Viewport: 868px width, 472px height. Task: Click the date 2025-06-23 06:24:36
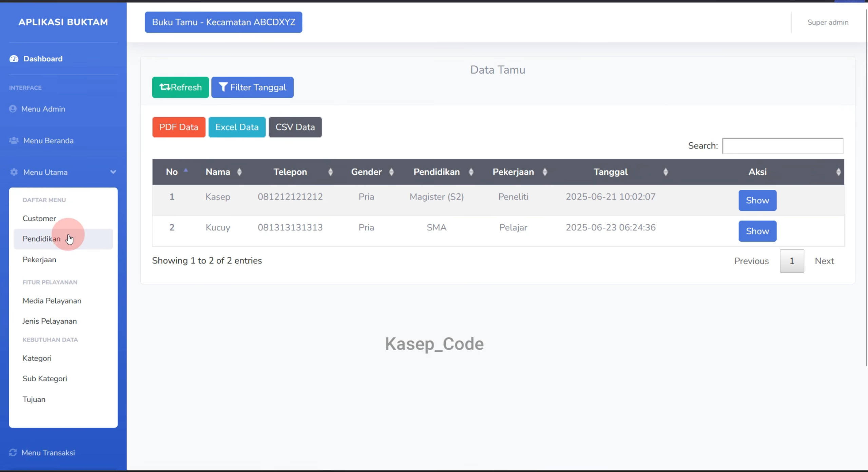(x=611, y=228)
